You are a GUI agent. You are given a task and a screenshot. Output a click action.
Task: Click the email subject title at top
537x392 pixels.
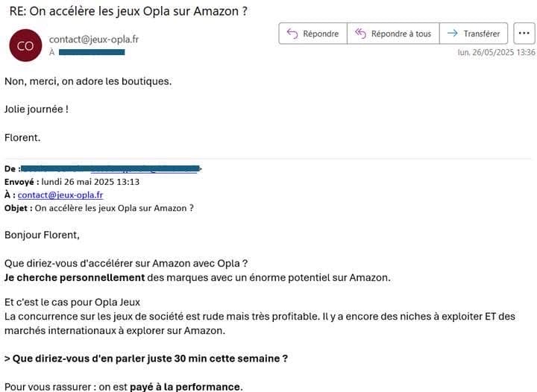[x=129, y=11]
